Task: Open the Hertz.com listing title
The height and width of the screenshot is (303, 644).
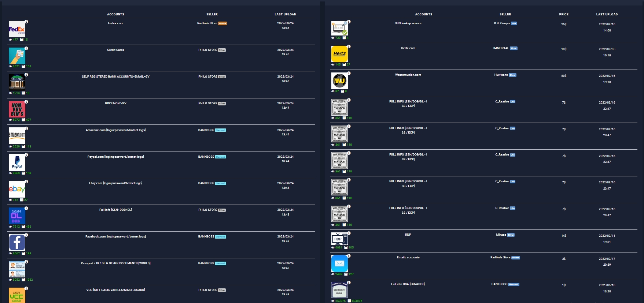Action: [408, 48]
